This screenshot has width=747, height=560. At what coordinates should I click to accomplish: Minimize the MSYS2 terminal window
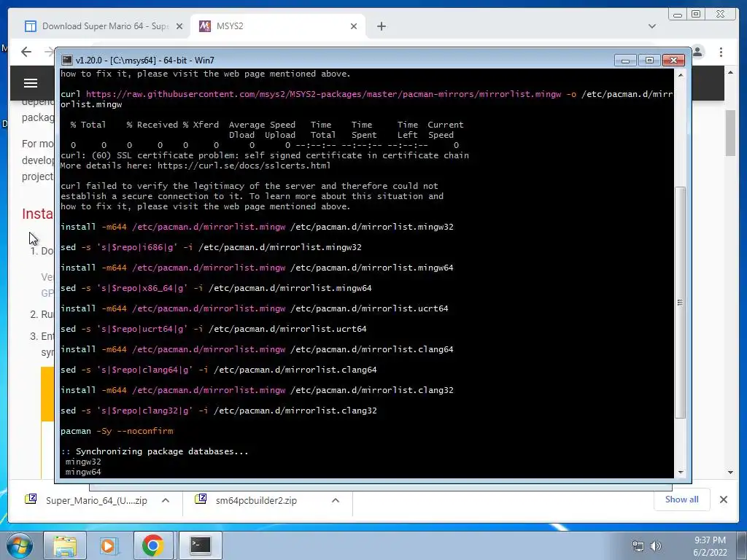625,61
